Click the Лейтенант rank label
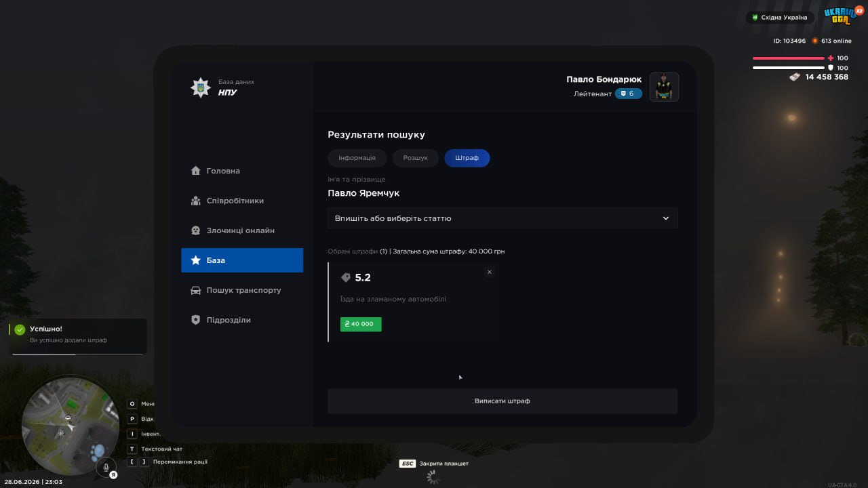 click(x=593, y=94)
